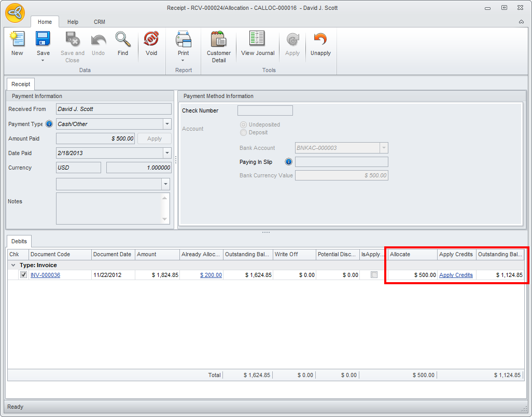Open the INV-000036 document link
The image size is (532, 417).
tap(45, 275)
